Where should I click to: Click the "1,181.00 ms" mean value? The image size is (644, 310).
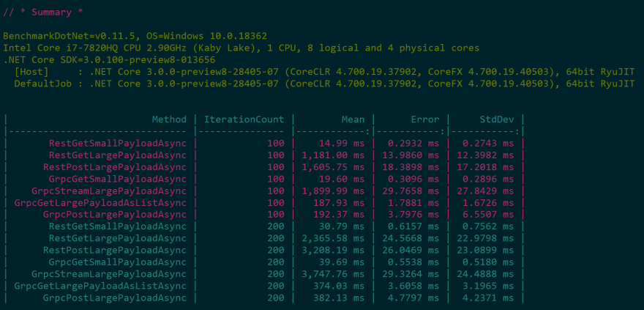333,155
